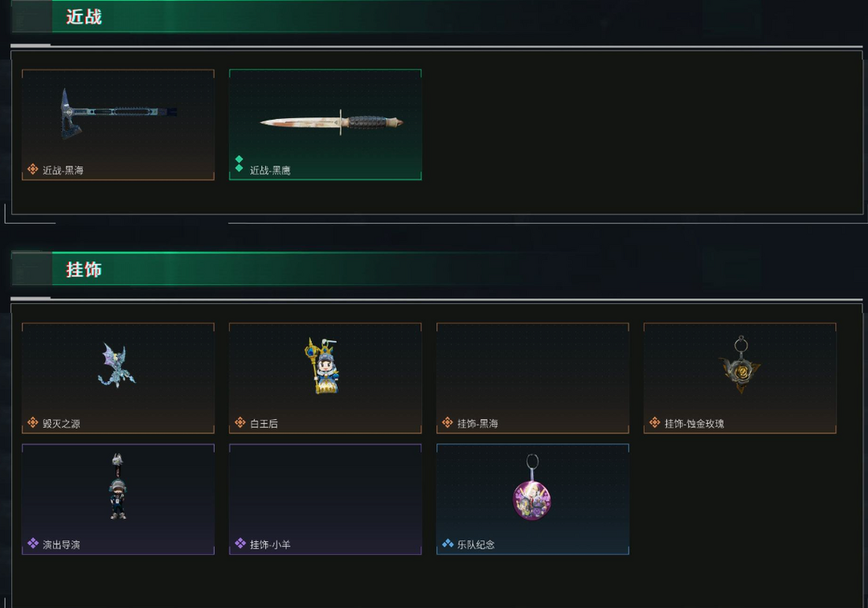The height and width of the screenshot is (608, 868).
Task: Click the 近战 section header
Action: (x=84, y=17)
